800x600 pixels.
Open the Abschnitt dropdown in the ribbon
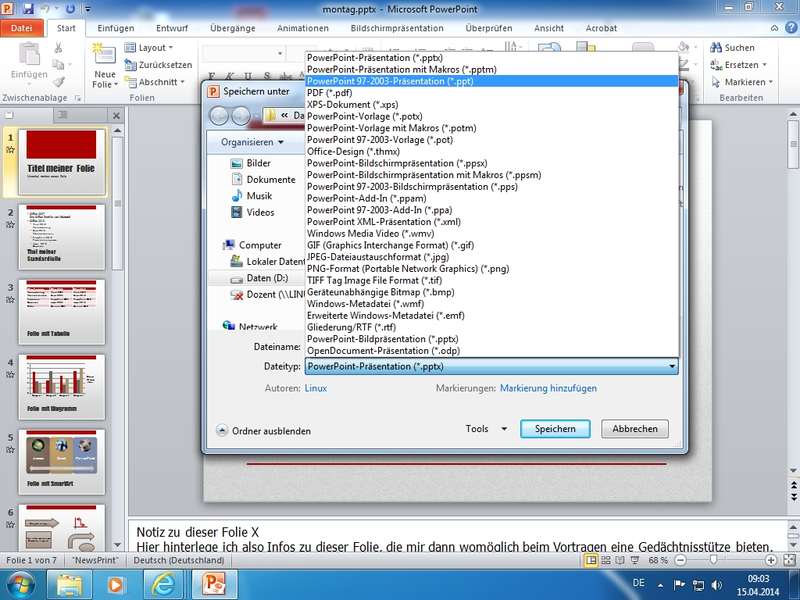pos(155,82)
